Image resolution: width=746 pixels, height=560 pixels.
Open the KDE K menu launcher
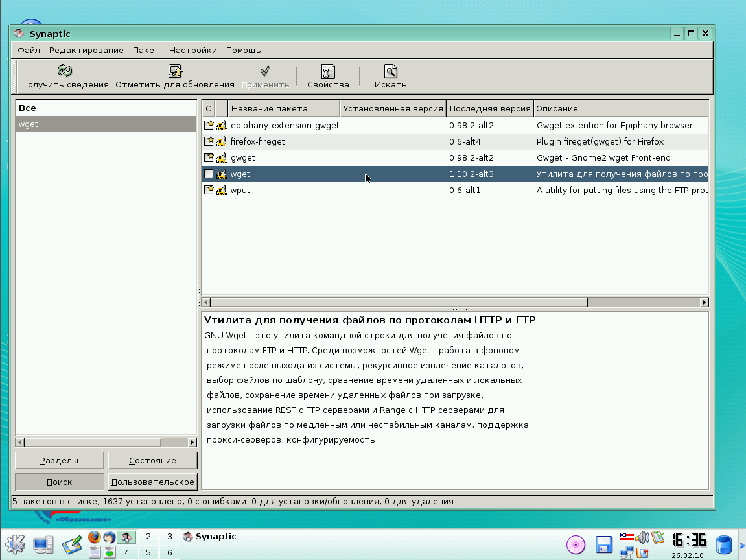(x=15, y=544)
